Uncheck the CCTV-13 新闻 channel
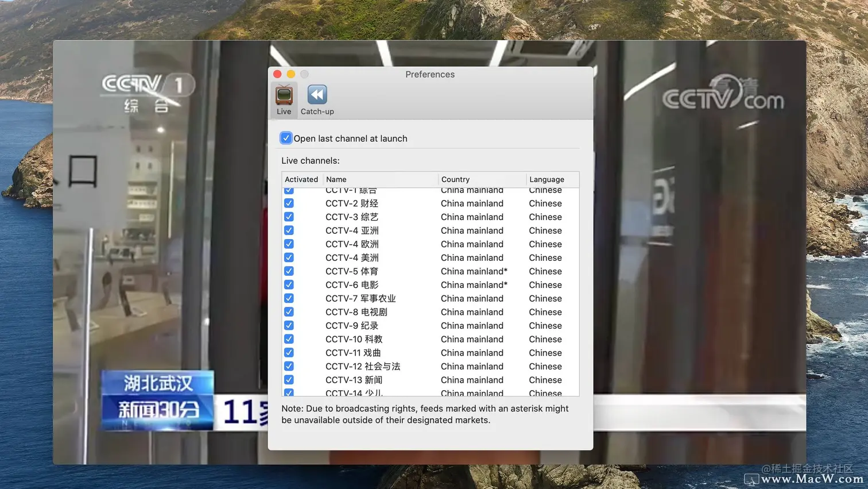This screenshot has height=489, width=868. 289,380
